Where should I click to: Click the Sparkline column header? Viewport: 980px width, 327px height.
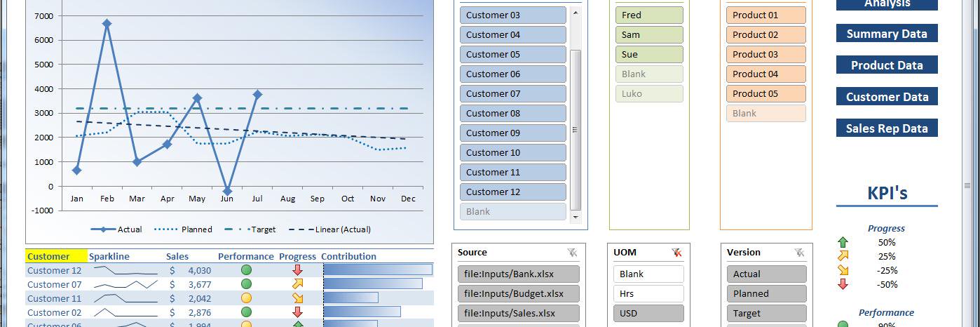coord(109,256)
